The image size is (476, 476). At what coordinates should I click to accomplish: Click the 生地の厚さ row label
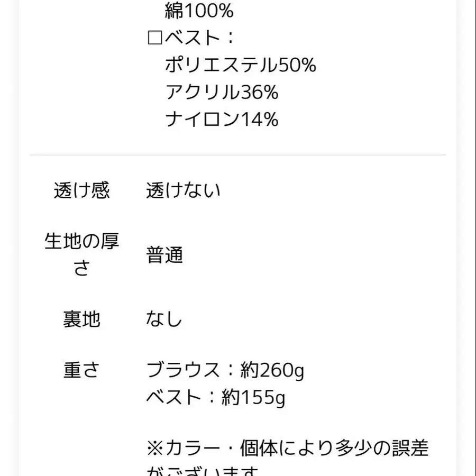81,255
